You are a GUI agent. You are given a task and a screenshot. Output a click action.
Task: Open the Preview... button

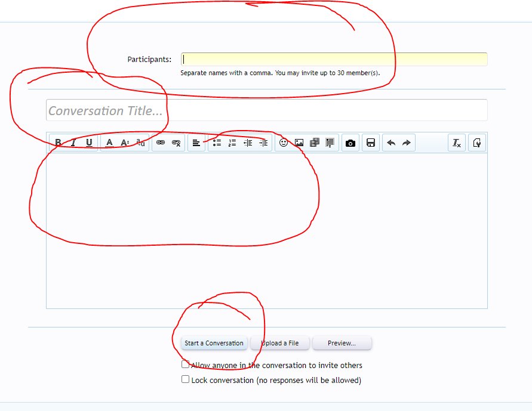tap(342, 343)
